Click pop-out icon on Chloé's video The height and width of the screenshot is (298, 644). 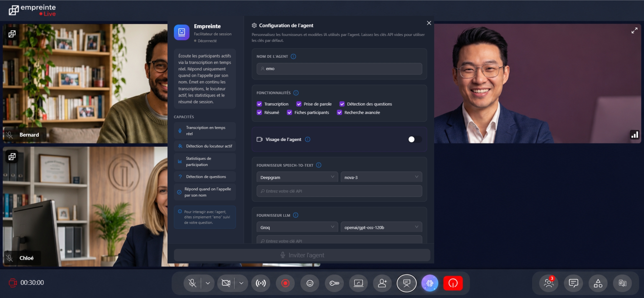coord(12,156)
